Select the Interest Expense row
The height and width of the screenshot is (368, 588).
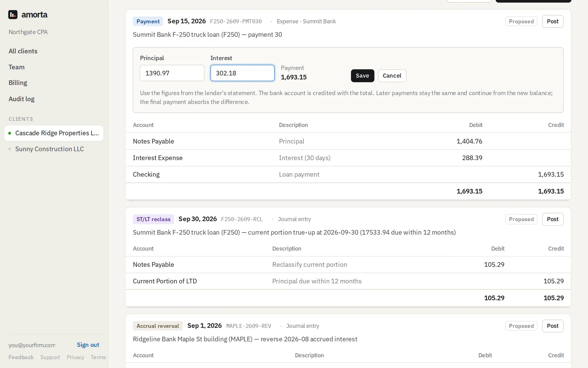(348, 158)
